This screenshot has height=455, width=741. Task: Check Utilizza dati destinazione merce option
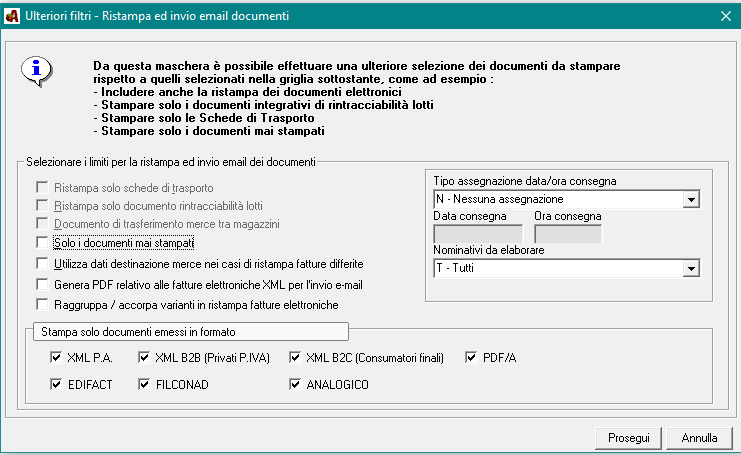coord(42,264)
